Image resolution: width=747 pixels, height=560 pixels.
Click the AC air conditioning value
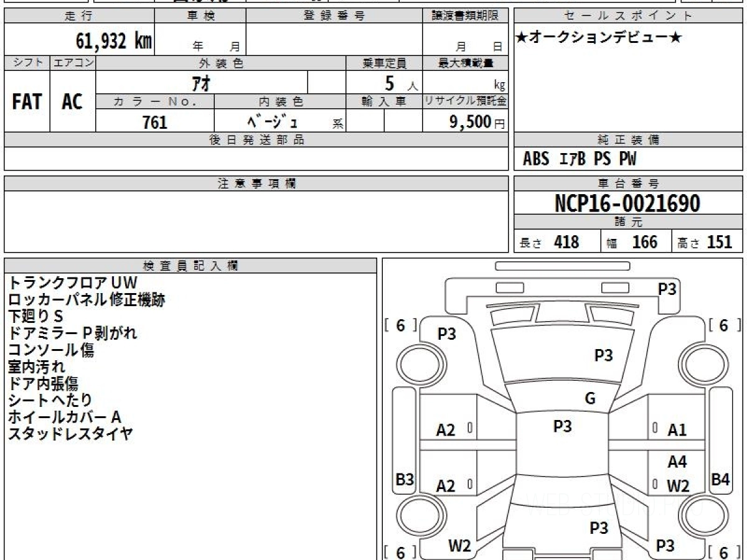[72, 102]
